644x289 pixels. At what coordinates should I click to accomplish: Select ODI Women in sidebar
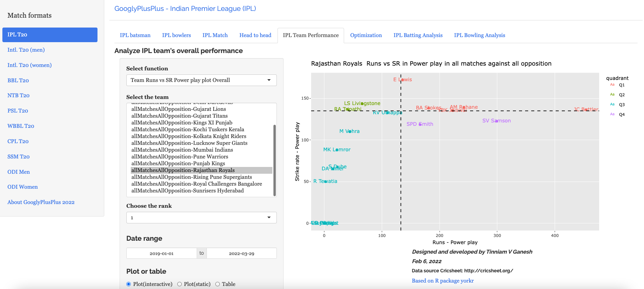point(22,187)
